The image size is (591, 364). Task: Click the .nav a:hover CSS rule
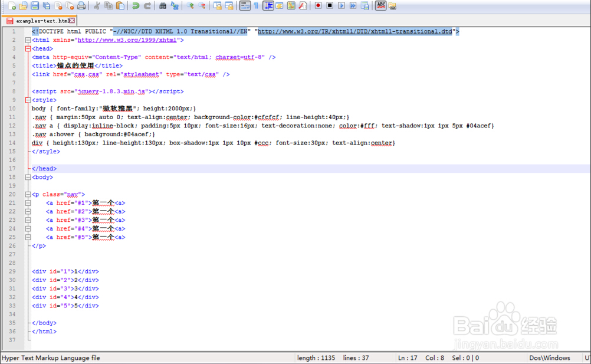click(x=93, y=134)
